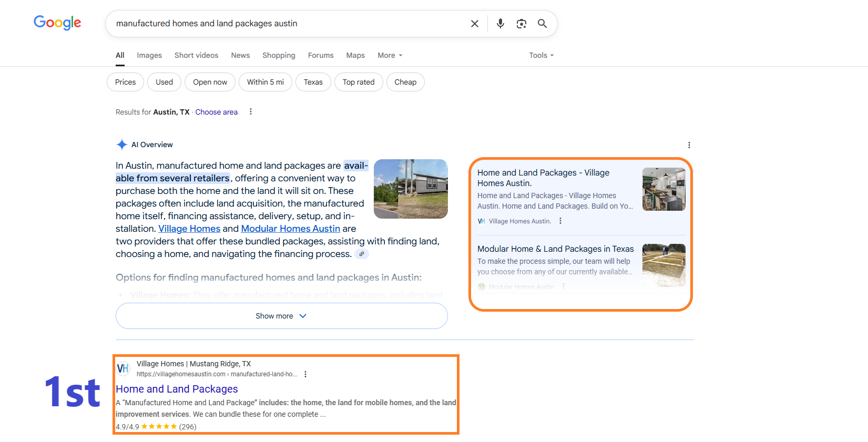Toggle the Within 5 mi filter chip
Screen dimensions: 868x442
[265, 82]
